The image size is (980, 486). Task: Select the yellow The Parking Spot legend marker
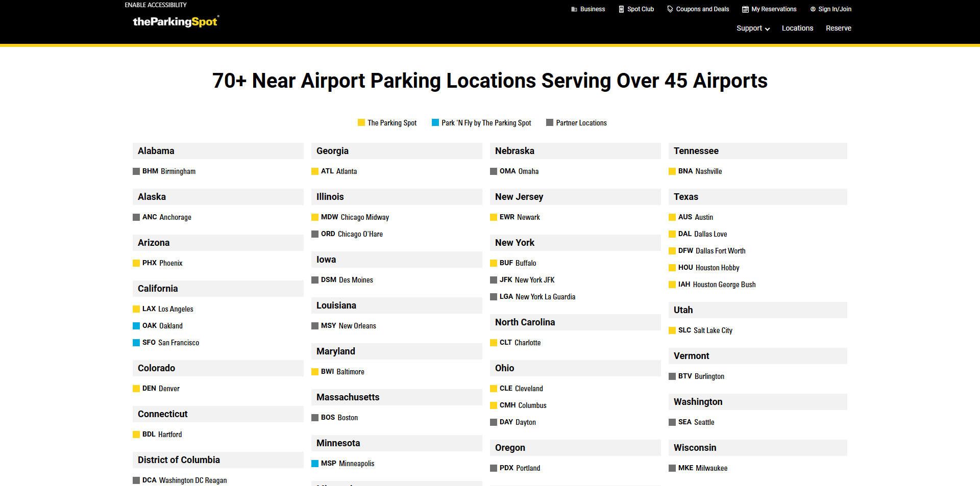361,122
